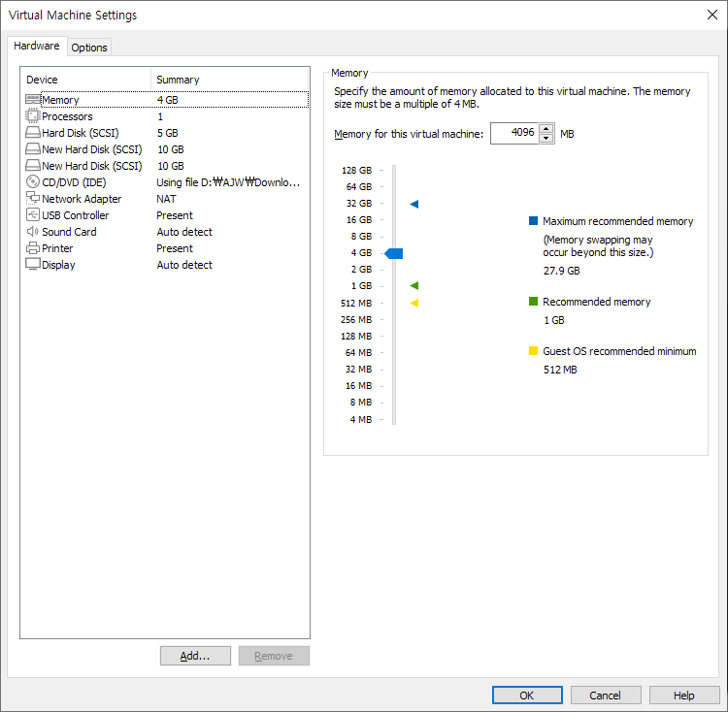Click the memory size input field
Image resolution: width=728 pixels, height=712 pixels.
[513, 134]
